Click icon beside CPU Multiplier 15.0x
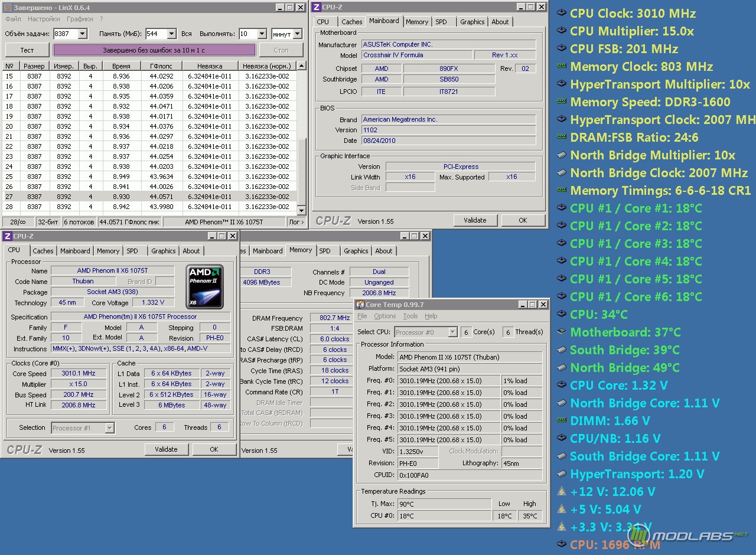 click(x=562, y=31)
